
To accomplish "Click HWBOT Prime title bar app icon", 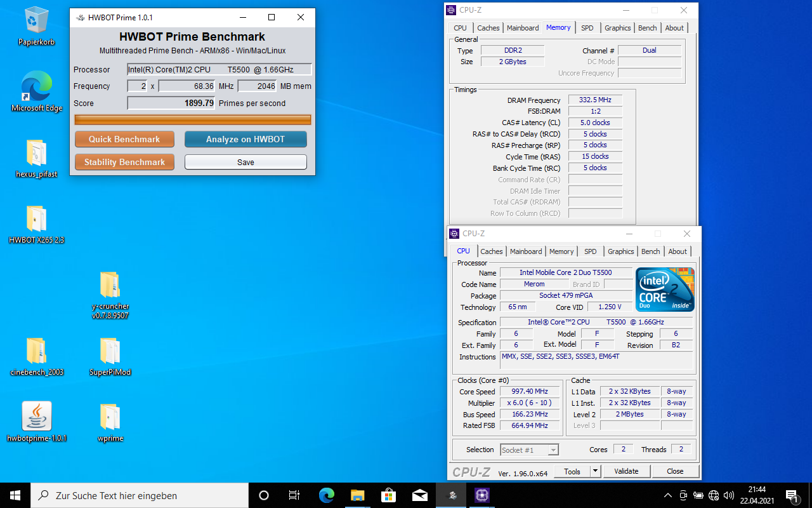I will (x=80, y=18).
